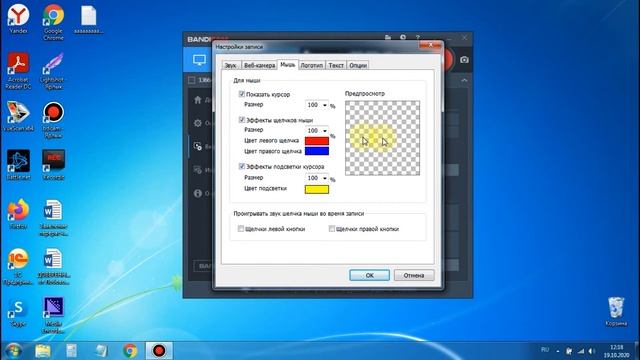
Task: Open Bandicam folder icon in title bar
Action: click(388, 38)
